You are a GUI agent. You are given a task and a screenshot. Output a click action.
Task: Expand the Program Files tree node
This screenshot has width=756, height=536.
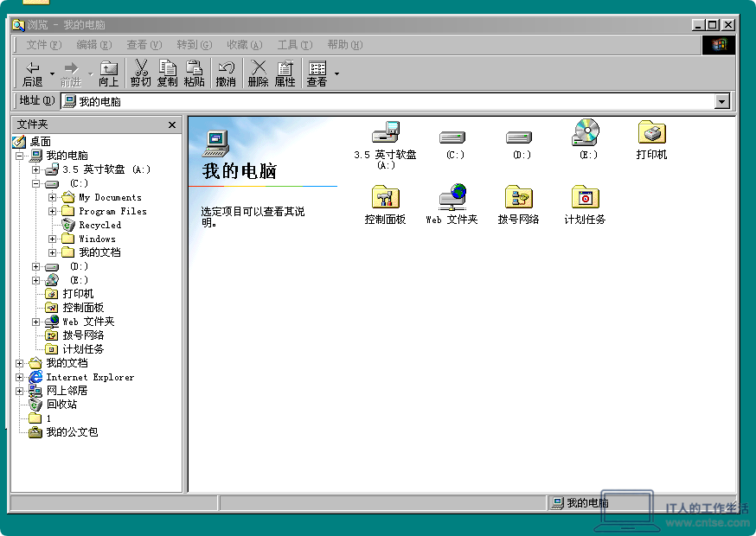click(x=52, y=211)
